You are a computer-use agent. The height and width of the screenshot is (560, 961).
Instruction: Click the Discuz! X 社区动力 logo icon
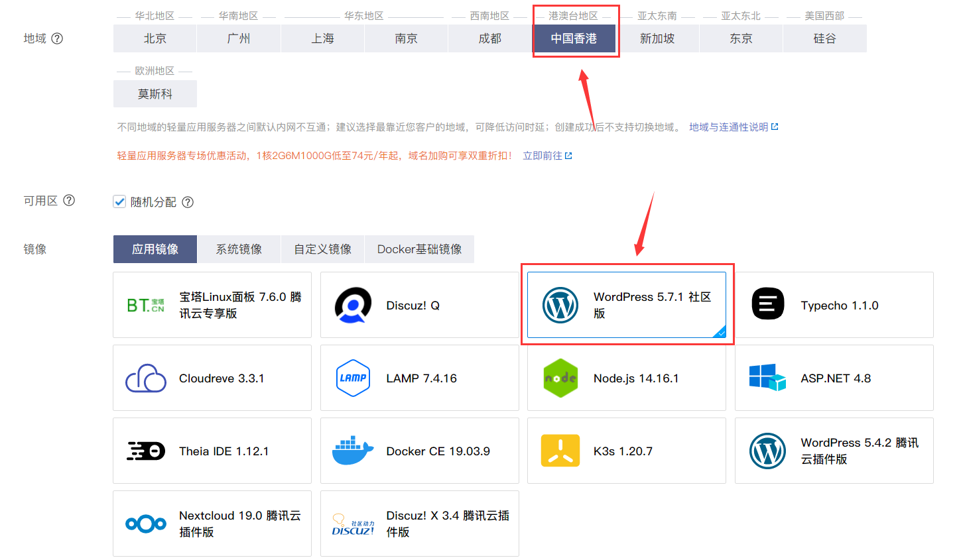tap(353, 524)
